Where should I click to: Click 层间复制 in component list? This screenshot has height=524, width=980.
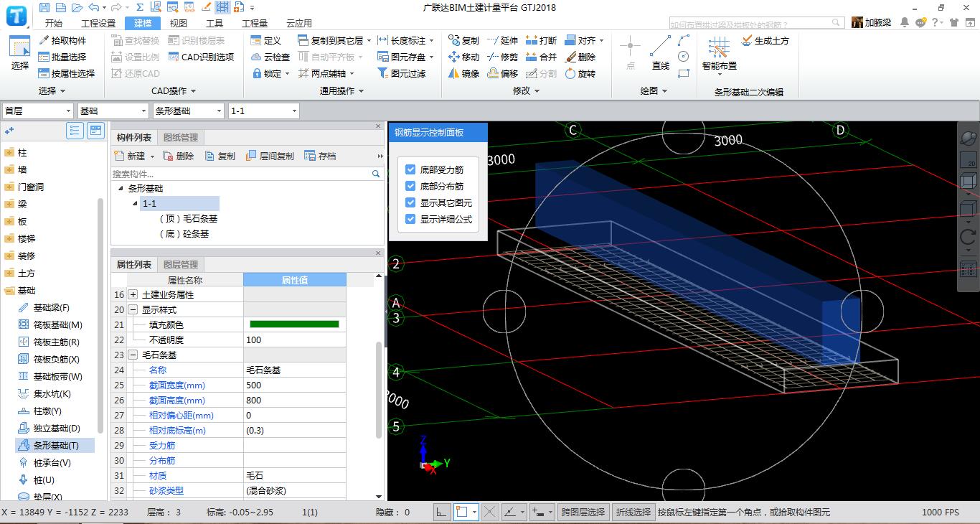(x=269, y=156)
